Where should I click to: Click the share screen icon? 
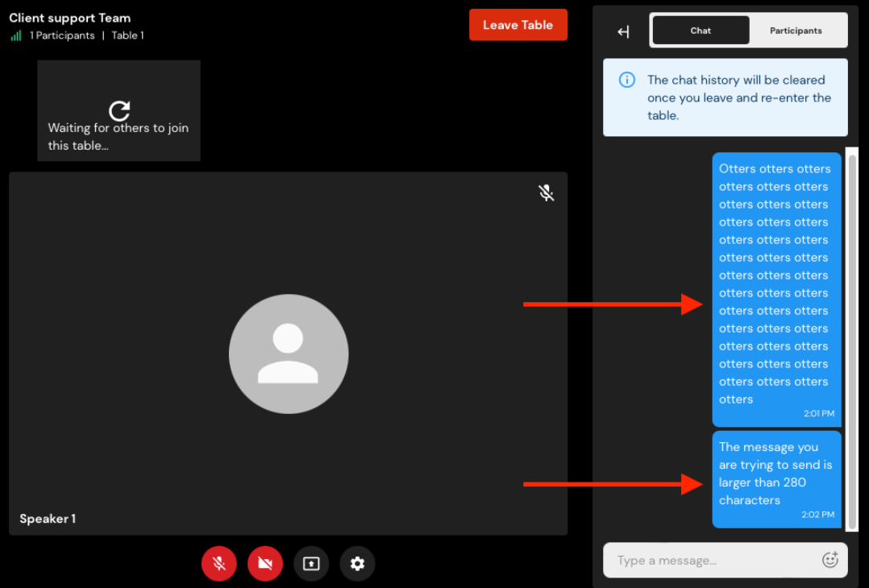coord(311,564)
